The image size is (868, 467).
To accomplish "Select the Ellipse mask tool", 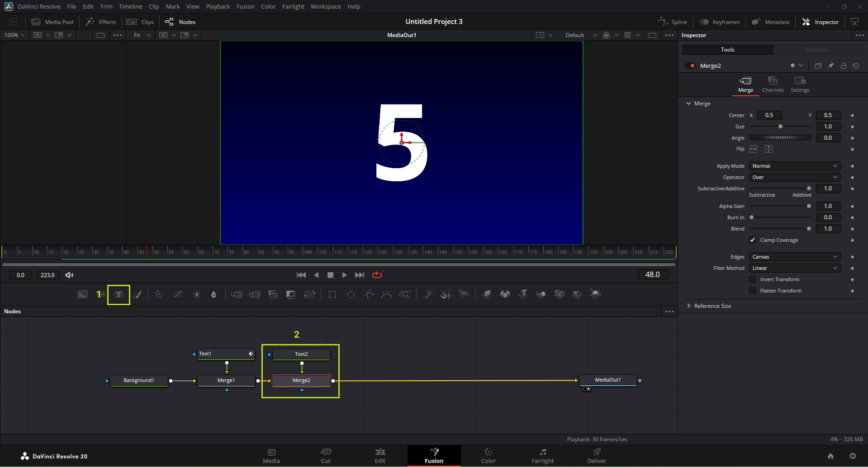I will tap(351, 295).
